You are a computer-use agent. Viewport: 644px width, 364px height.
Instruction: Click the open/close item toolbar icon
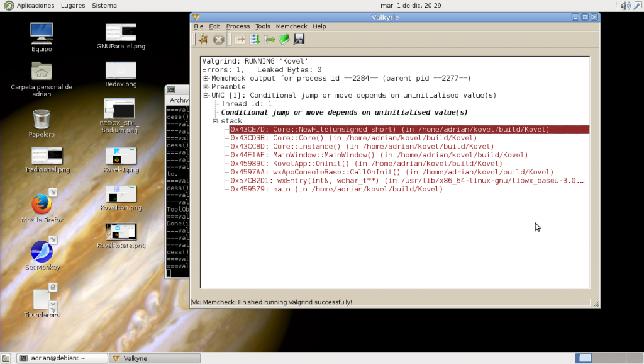(240, 40)
